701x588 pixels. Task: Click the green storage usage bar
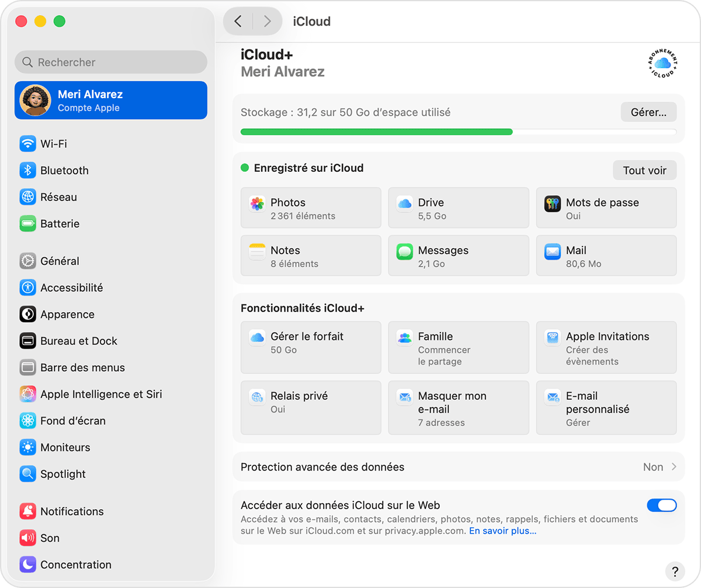click(x=376, y=132)
